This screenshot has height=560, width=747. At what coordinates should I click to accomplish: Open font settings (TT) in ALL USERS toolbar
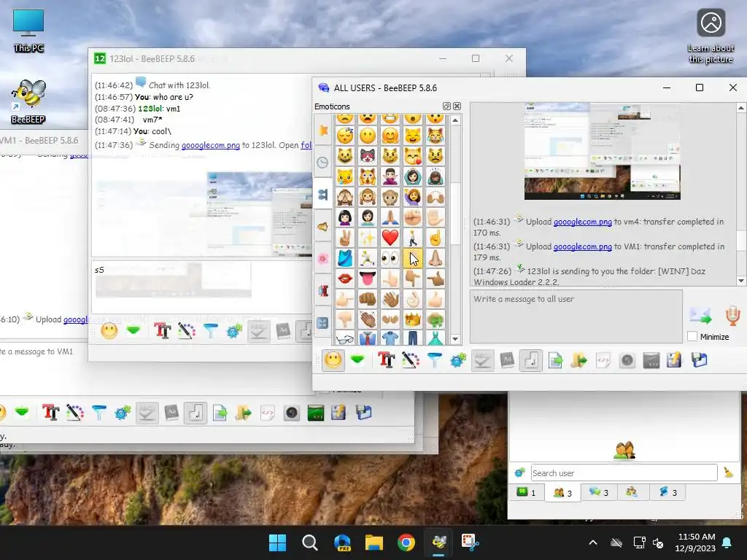coord(387,360)
